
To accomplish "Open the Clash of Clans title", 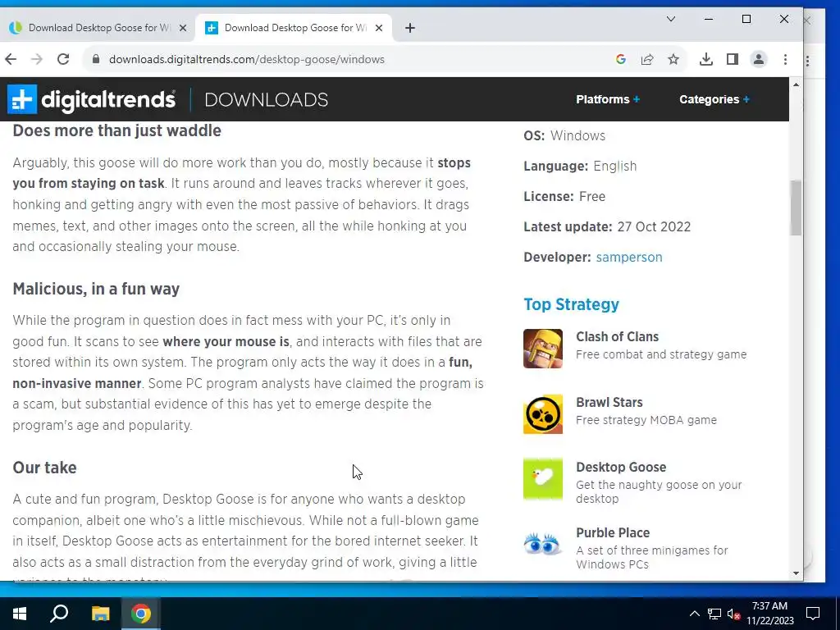I will pos(617,336).
